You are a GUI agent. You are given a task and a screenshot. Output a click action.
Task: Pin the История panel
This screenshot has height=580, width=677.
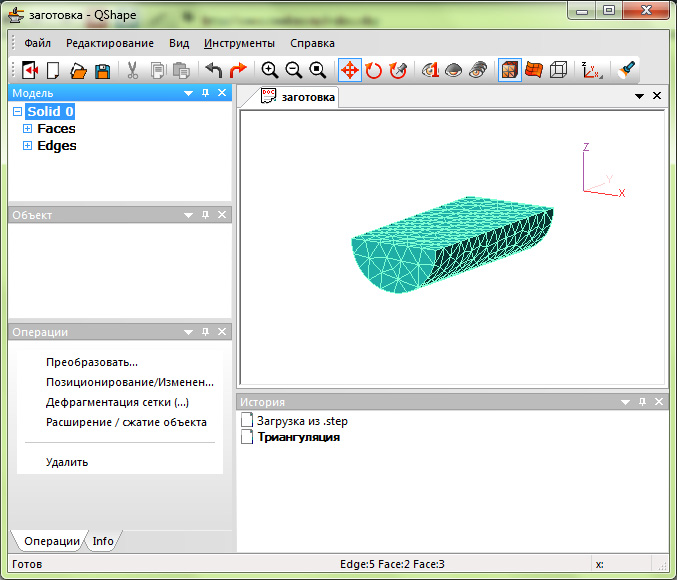(x=642, y=402)
